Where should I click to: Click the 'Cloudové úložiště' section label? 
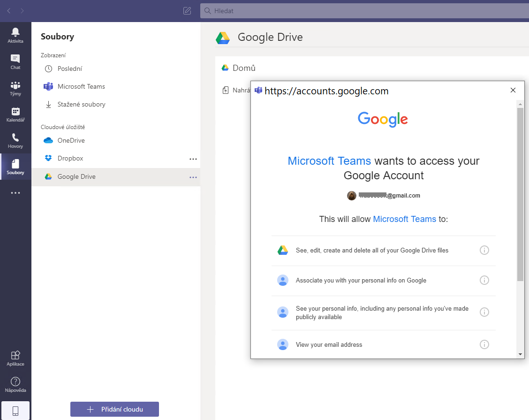coord(63,127)
